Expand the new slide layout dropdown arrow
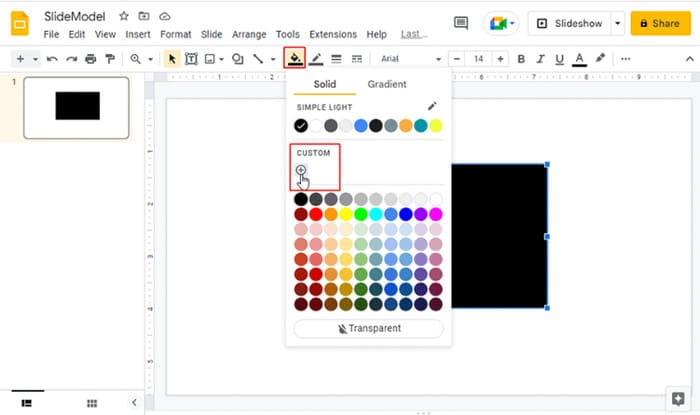This screenshot has width=700, height=415. click(35, 59)
